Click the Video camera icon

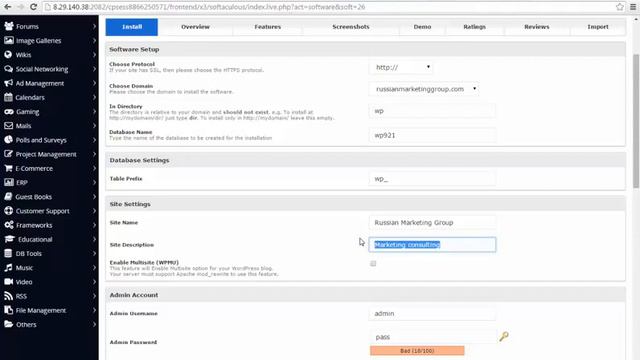coord(9,282)
